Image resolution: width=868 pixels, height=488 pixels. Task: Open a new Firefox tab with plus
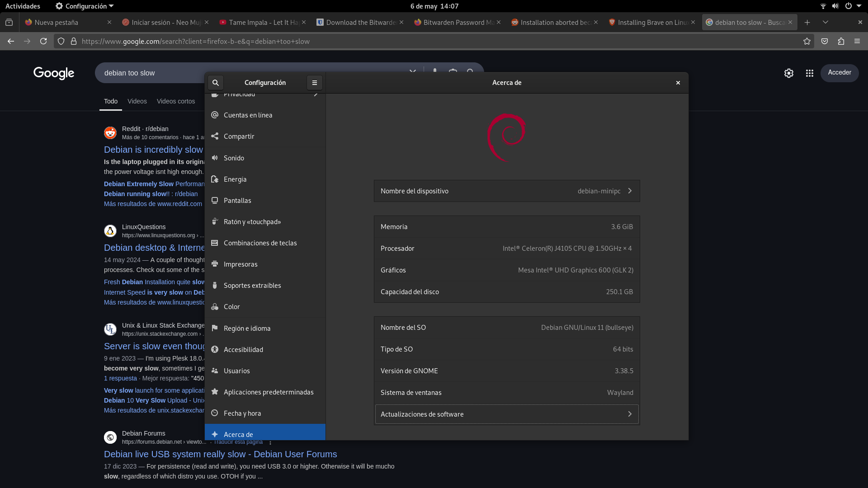pos(807,22)
